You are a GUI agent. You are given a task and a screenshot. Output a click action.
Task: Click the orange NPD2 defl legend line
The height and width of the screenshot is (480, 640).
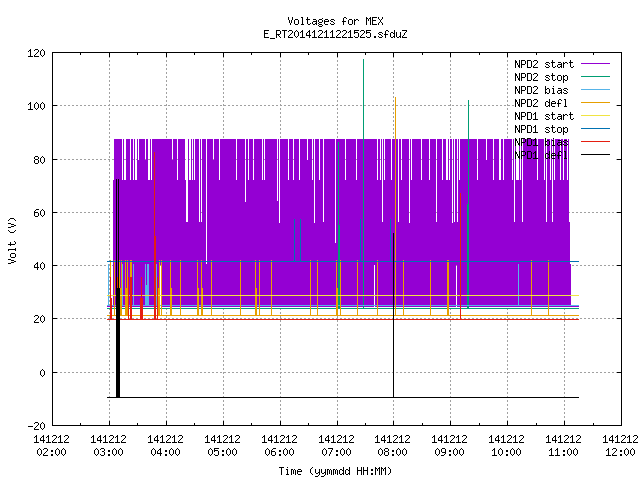point(595,102)
